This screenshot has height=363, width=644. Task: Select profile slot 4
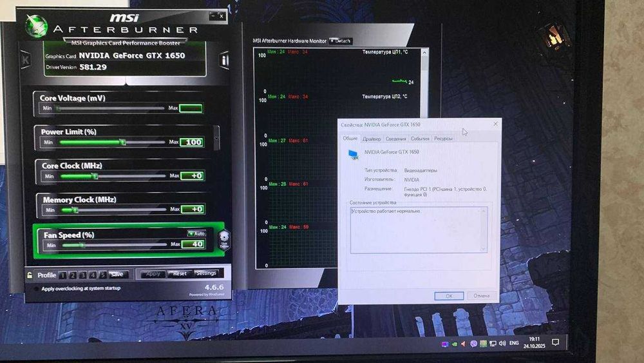coord(92,275)
